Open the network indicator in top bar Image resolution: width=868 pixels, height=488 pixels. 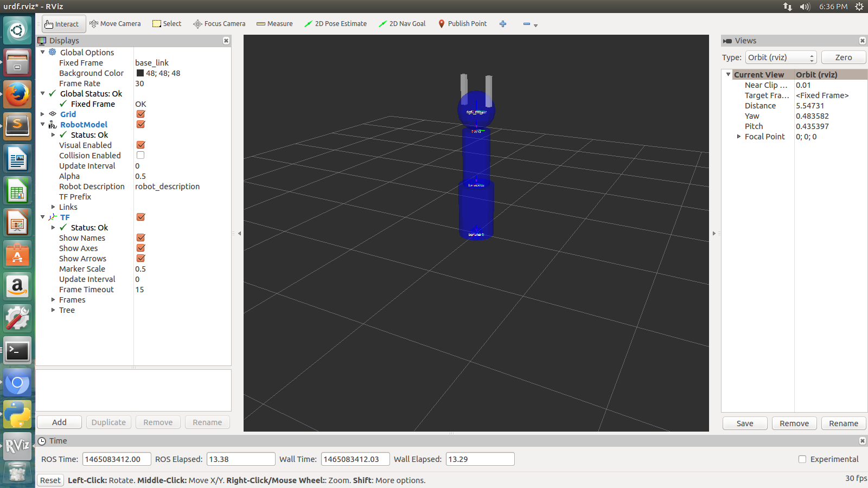click(787, 7)
